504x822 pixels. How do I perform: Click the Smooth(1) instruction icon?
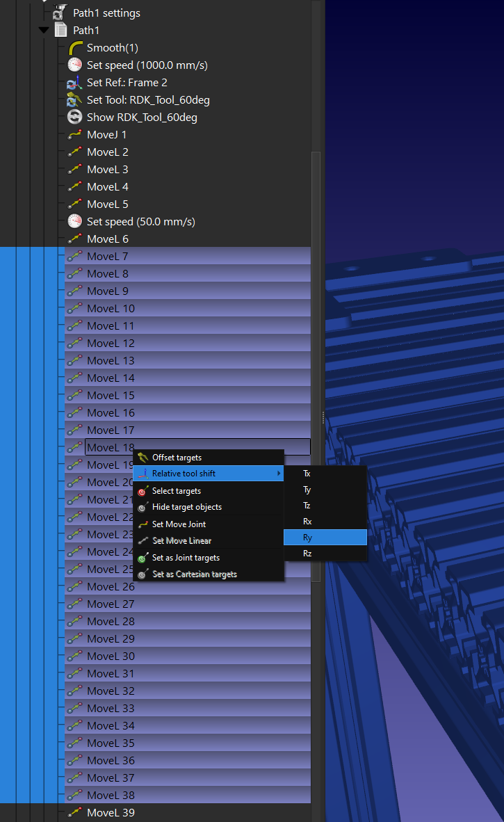point(75,48)
